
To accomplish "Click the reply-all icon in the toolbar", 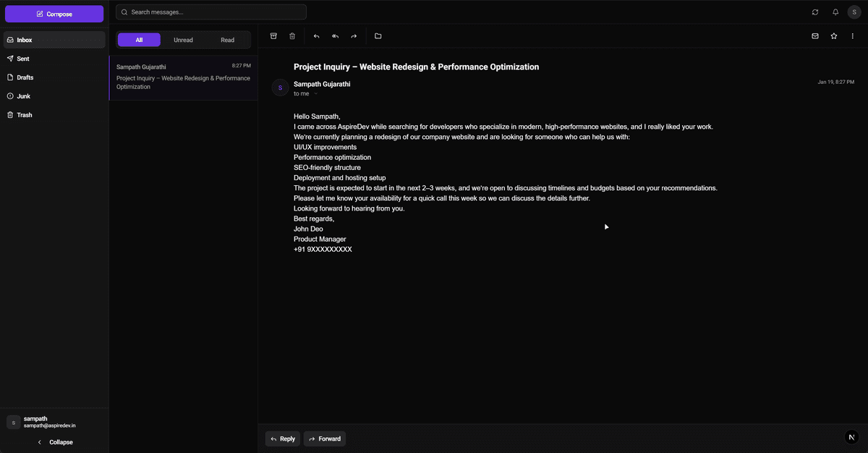I will [335, 36].
